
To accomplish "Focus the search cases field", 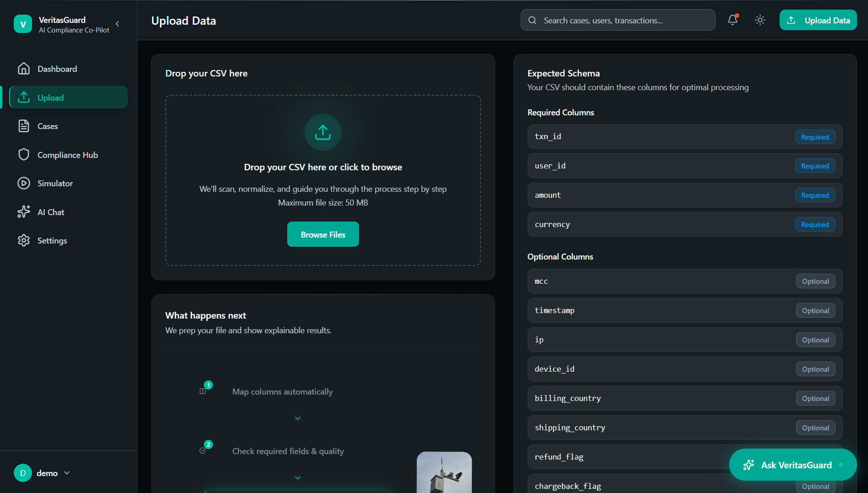I will [618, 20].
